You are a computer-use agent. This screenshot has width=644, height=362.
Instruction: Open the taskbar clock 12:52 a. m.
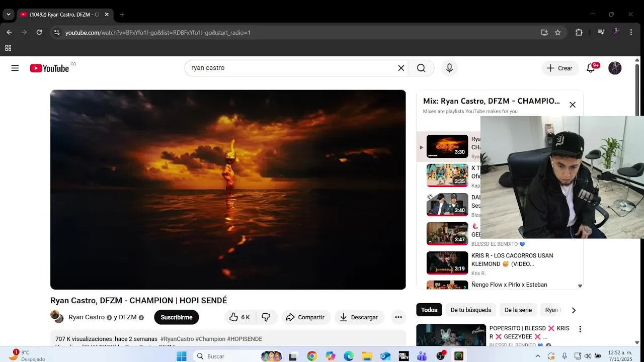[620, 356]
